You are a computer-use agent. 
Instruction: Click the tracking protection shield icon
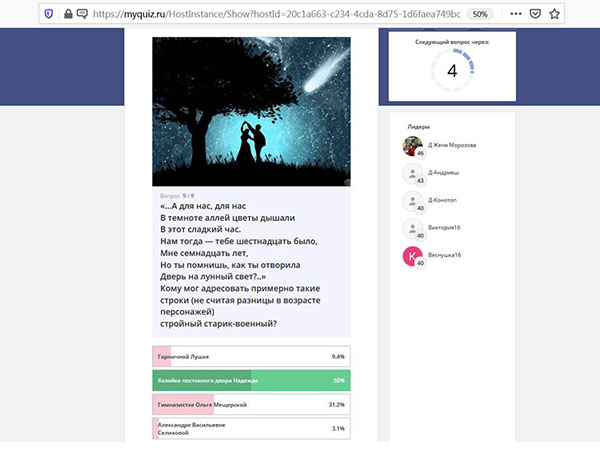pyautogui.click(x=49, y=15)
